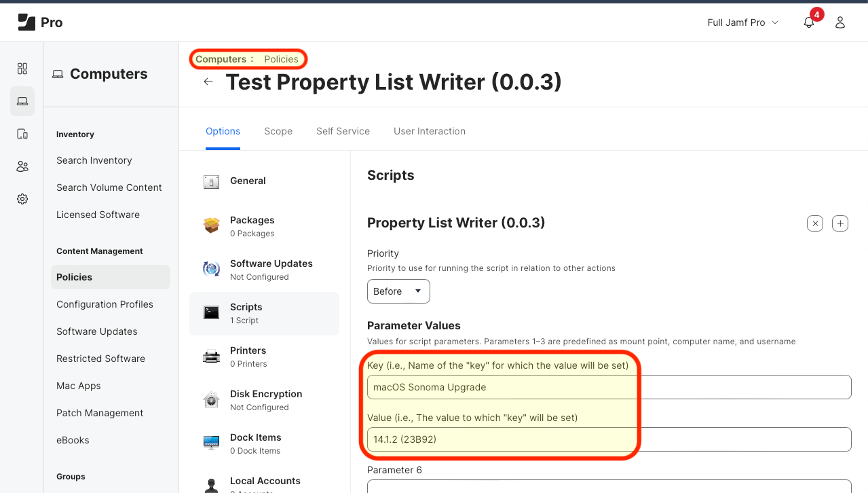This screenshot has width=868, height=493.
Task: Open the Settings gear icon
Action: (22, 199)
